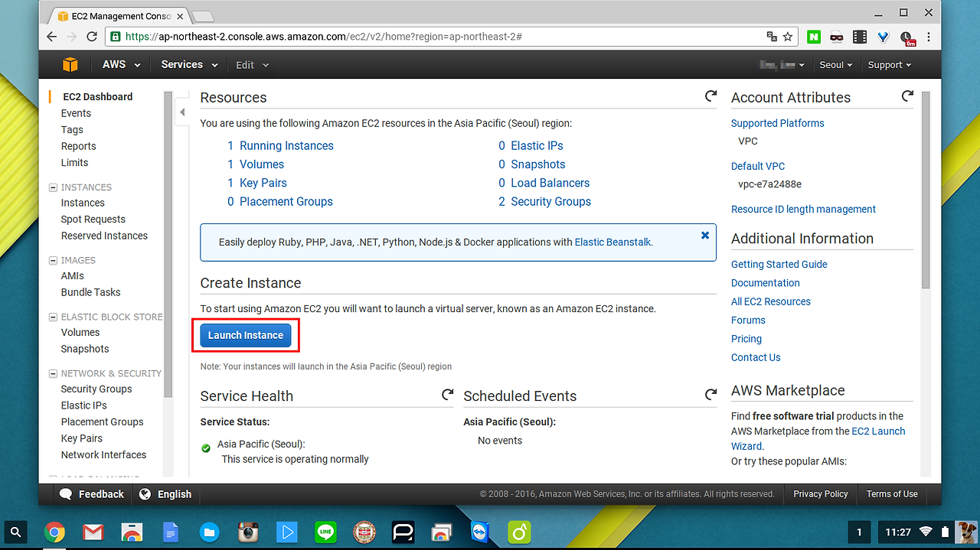Open Gmail from the shelf
The height and width of the screenshot is (550, 980).
(93, 532)
